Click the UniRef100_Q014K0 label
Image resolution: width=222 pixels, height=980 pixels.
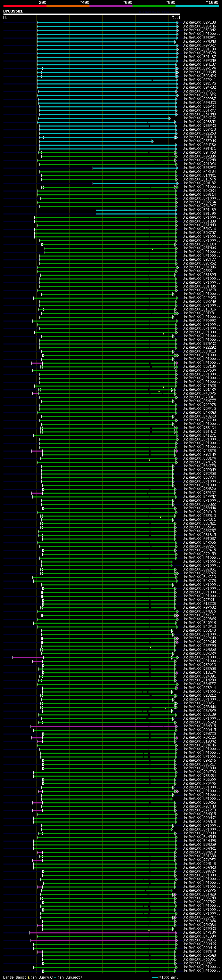tap(199, 390)
